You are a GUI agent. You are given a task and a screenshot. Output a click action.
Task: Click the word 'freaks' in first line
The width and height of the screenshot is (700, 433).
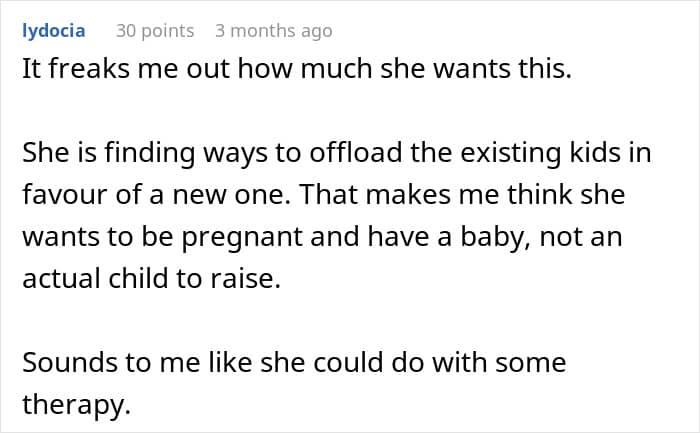(x=89, y=69)
